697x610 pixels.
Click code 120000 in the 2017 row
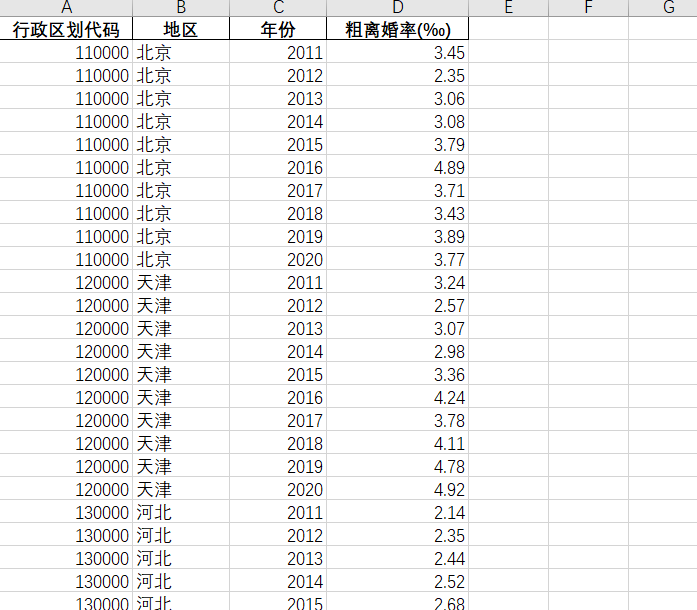[66, 421]
